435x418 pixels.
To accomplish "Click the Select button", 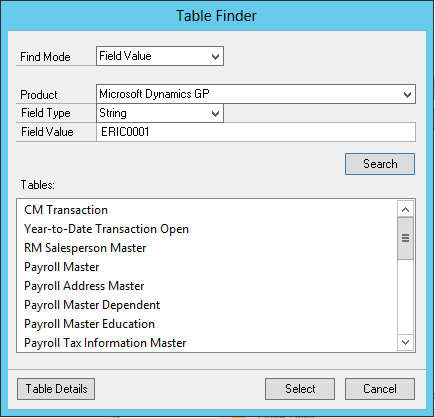I will 300,389.
